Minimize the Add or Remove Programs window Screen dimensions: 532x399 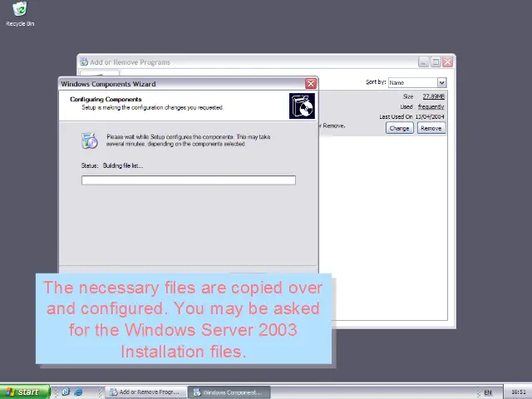coord(423,62)
